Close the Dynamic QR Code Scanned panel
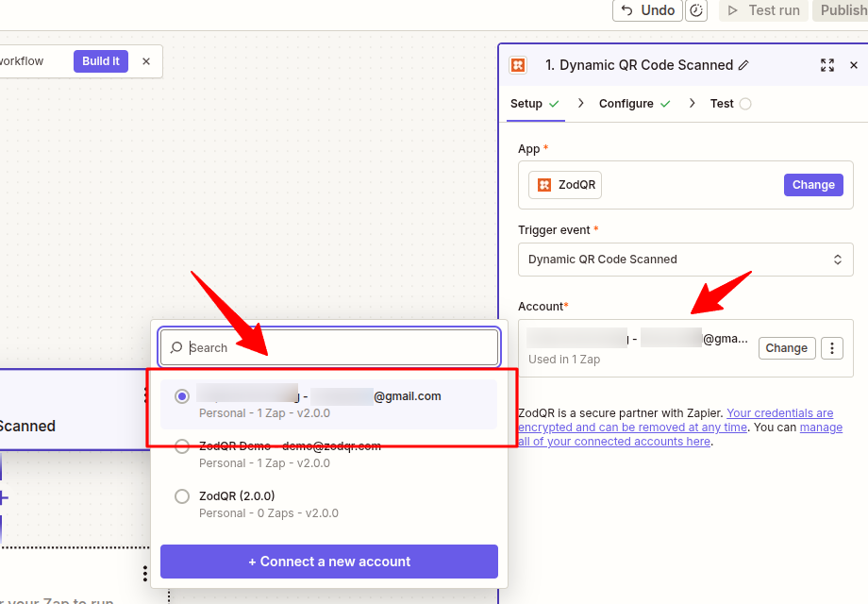Screen dimensions: 868x604 (854, 65)
